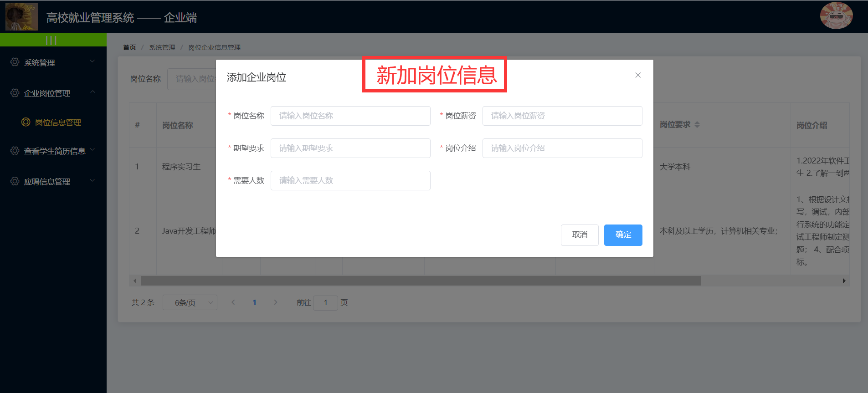Go to 首页 in the breadcrumb
This screenshot has width=868, height=393.
point(129,47)
